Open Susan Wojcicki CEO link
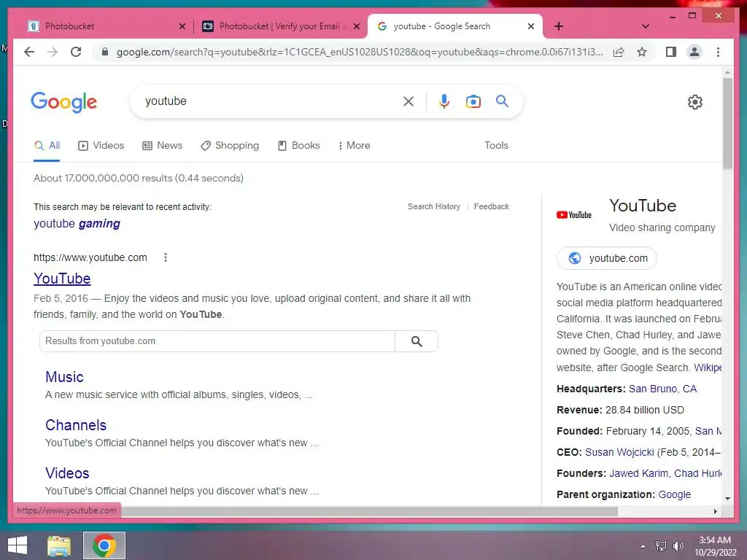The image size is (747, 560). [x=619, y=452]
